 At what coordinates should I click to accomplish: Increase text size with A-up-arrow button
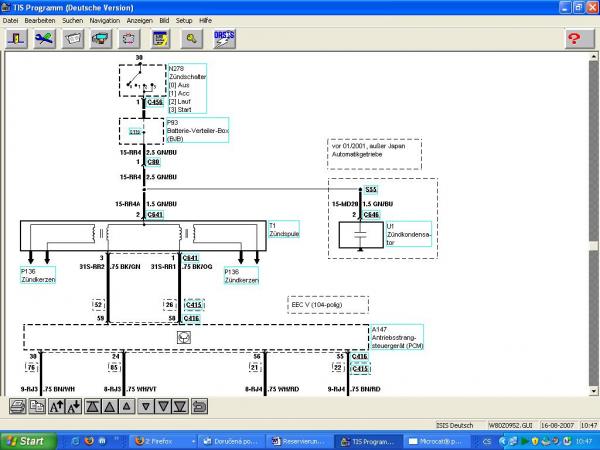click(56, 406)
